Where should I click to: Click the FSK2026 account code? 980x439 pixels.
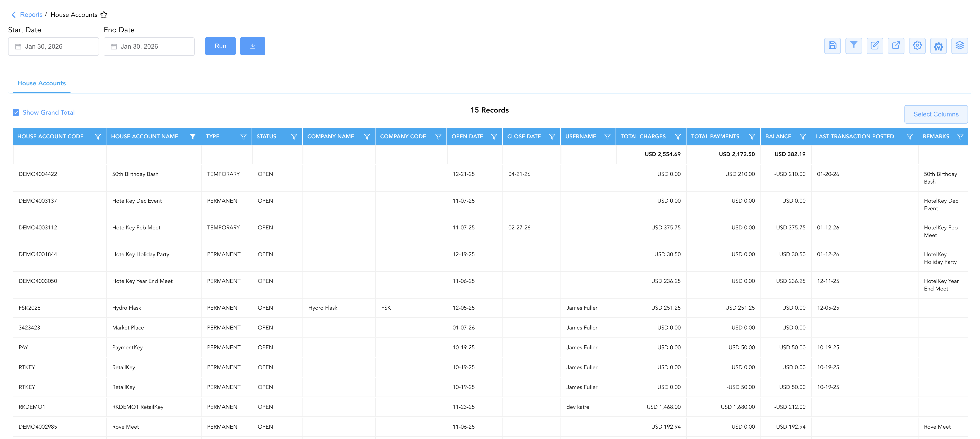point(30,308)
